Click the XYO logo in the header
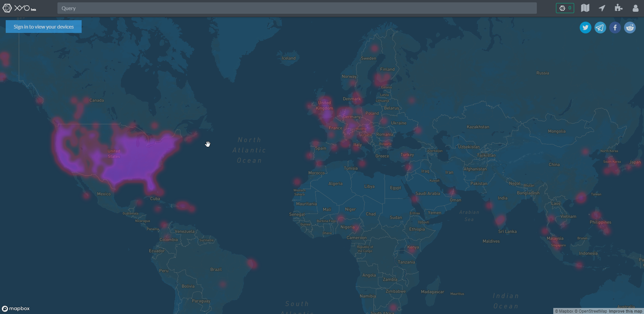Viewport: 644px width, 314px height. click(19, 8)
